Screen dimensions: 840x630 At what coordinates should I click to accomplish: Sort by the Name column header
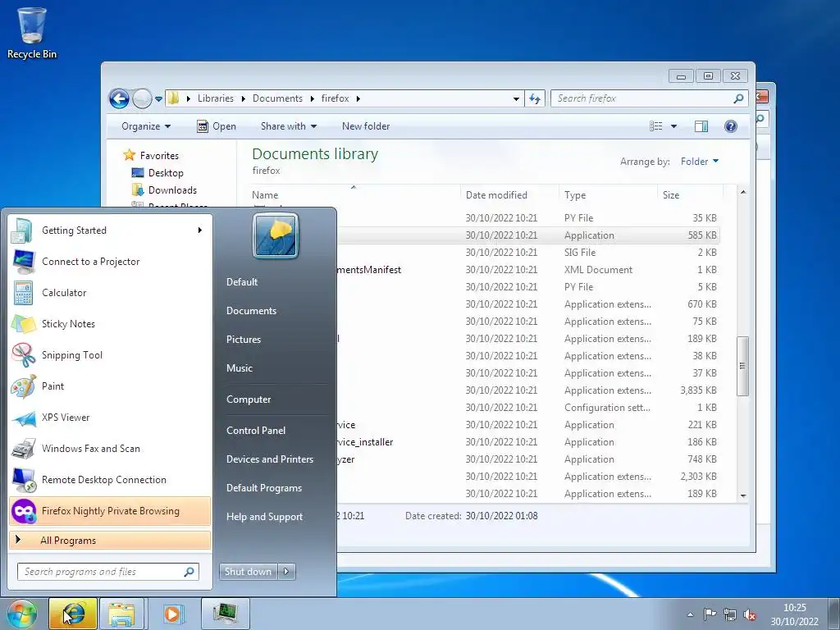354,195
